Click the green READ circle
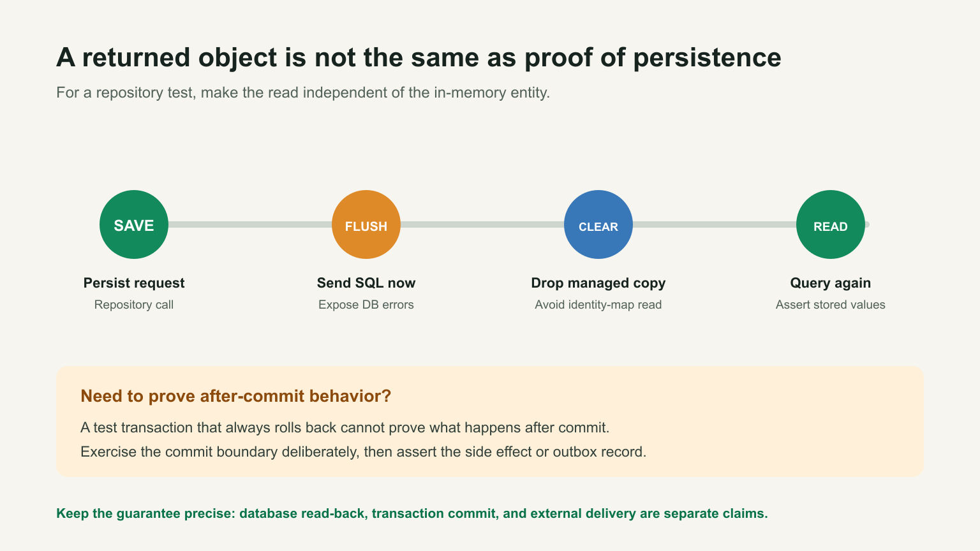This screenshot has width=980, height=551. (831, 224)
